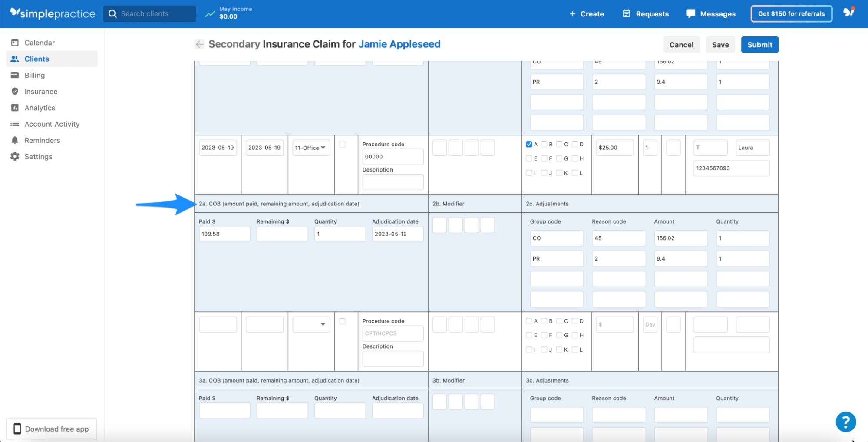This screenshot has height=442, width=868.
Task: Open the Day unit selector
Action: click(x=650, y=324)
